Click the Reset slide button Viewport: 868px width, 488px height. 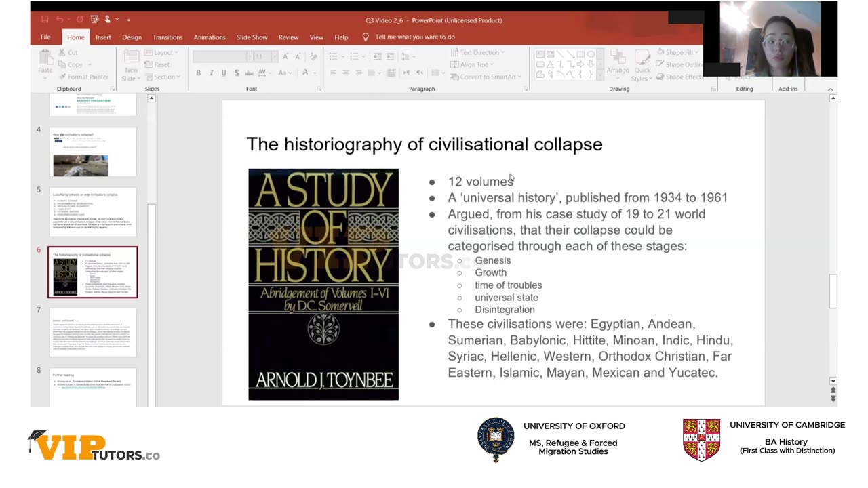point(156,64)
